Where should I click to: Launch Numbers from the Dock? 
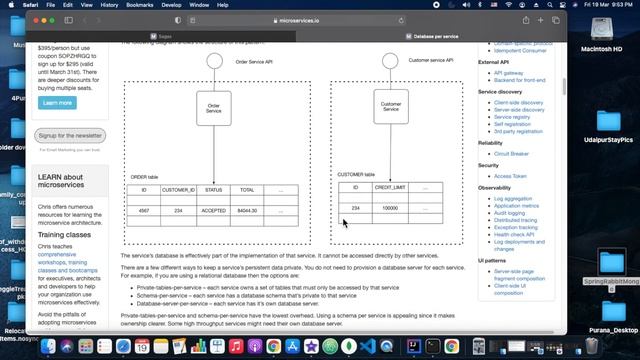pyautogui.click(x=198, y=347)
